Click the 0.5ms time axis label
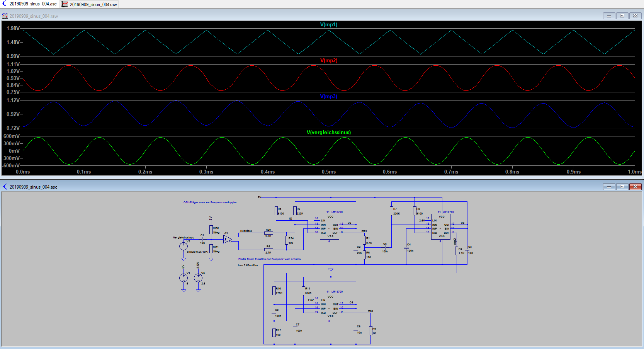 tap(329, 172)
